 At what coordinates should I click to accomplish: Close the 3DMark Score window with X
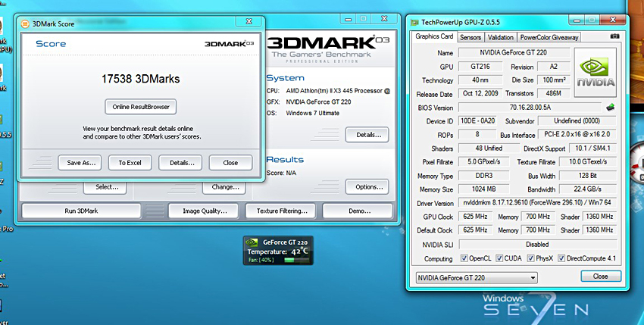[249, 21]
